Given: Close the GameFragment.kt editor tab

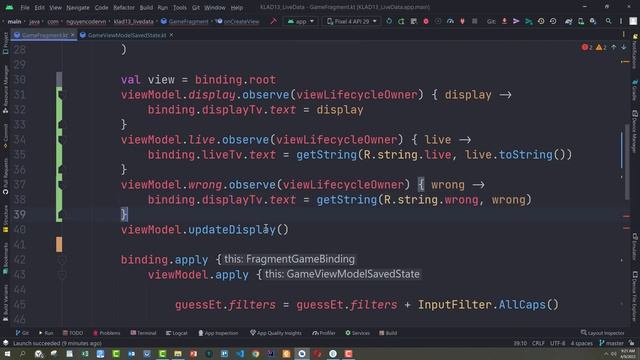Looking at the screenshot, I should 73,35.
